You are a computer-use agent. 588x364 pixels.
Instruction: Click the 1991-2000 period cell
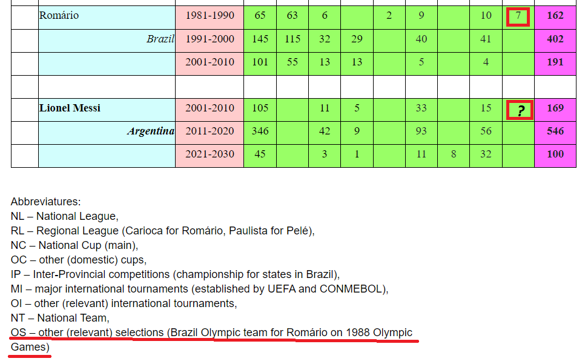click(x=210, y=41)
